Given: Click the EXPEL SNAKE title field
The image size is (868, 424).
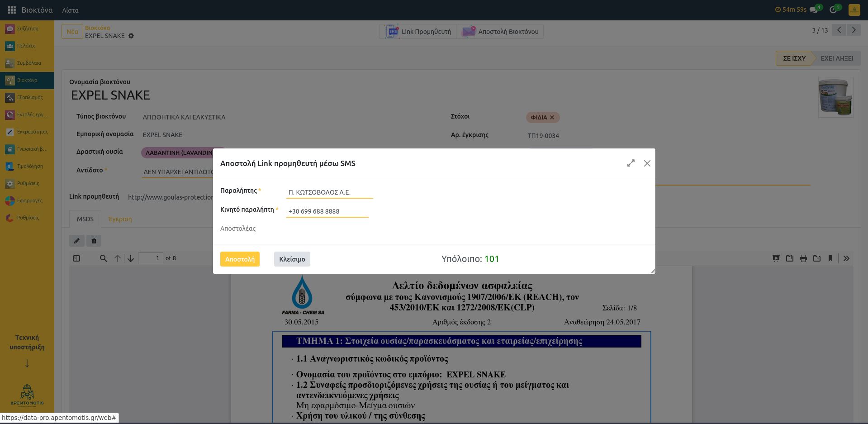Looking at the screenshot, I should tap(110, 95).
